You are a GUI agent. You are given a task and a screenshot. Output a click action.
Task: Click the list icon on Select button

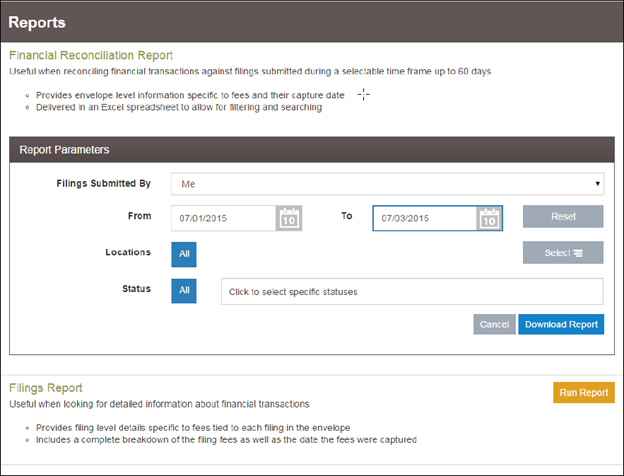point(579,254)
